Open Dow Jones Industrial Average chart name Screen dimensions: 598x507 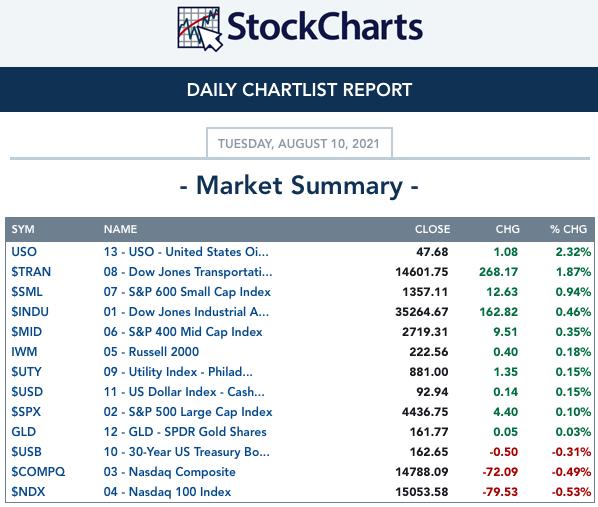pyautogui.click(x=186, y=312)
